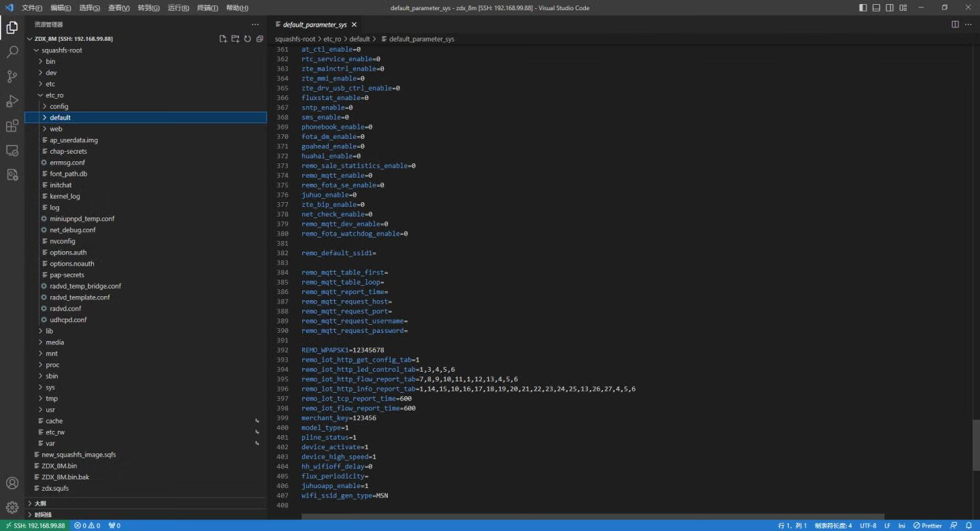980x531 pixels.
Task: Expand the lib folder
Action: tap(146, 331)
